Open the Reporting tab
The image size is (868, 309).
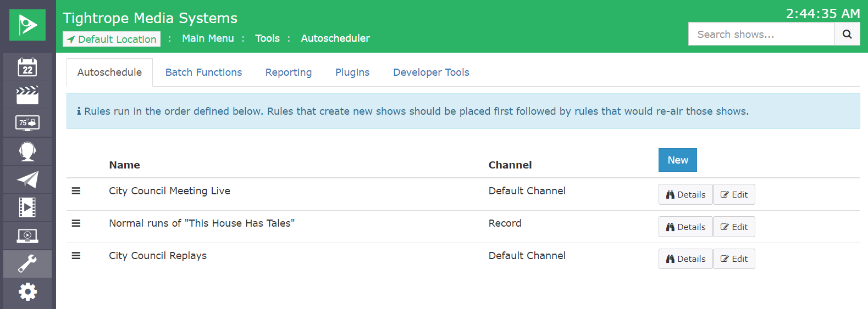point(288,72)
